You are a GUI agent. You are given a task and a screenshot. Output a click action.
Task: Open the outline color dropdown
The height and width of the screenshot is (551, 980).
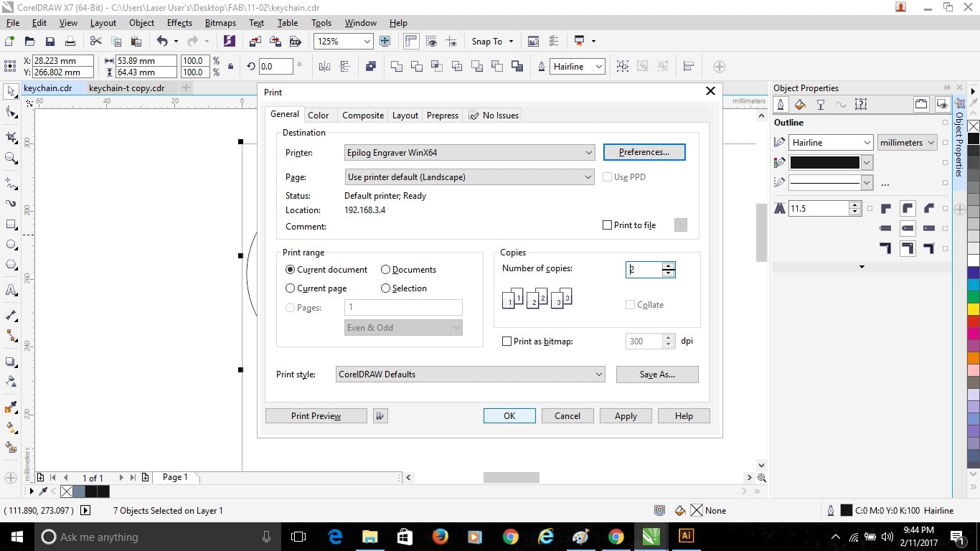[x=867, y=163]
